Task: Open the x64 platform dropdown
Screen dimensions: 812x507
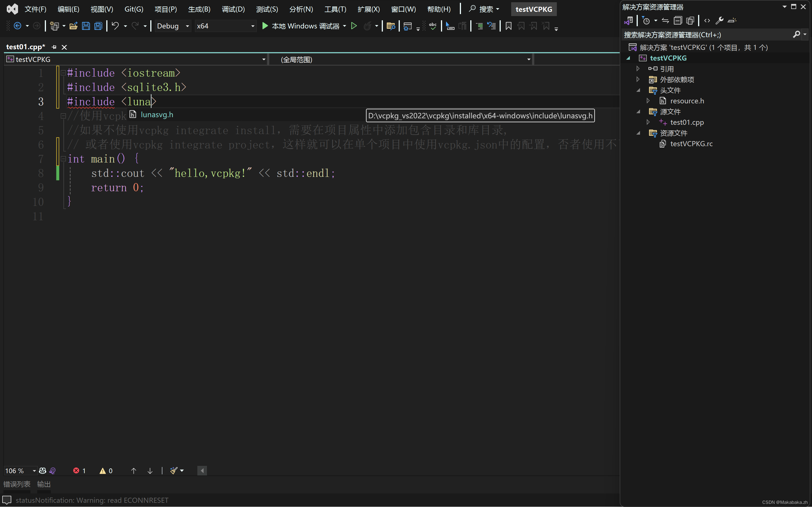Action: pyautogui.click(x=252, y=26)
